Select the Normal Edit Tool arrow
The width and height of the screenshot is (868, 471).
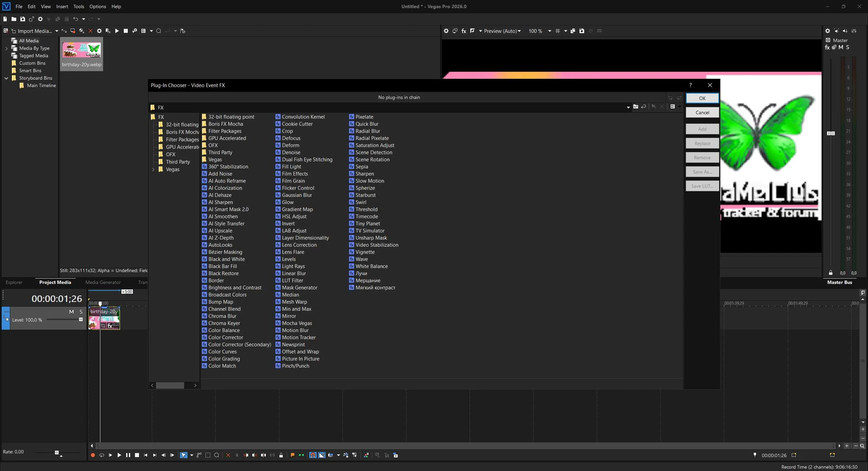click(184, 455)
